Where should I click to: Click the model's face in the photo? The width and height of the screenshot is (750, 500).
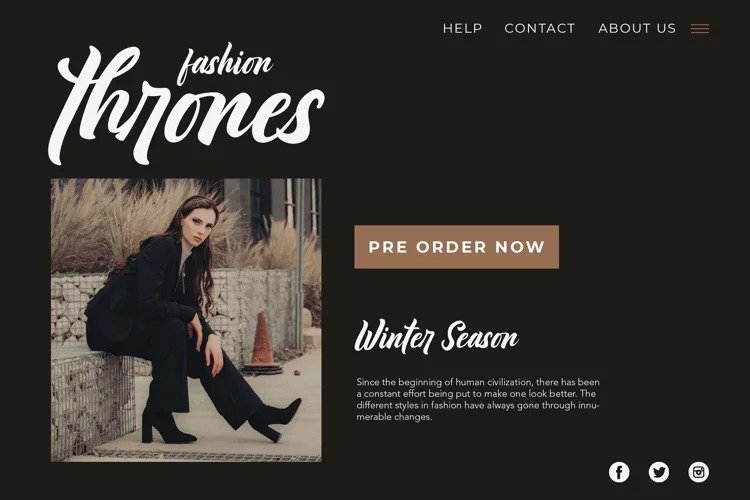coord(200,226)
